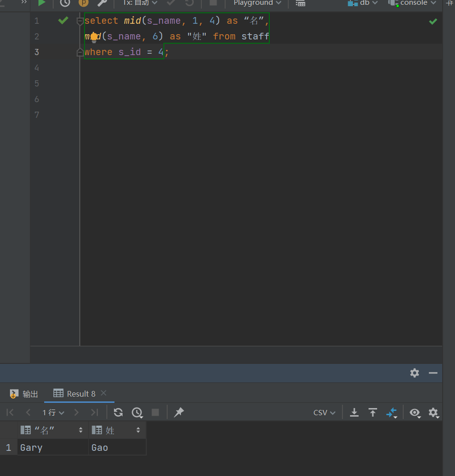Open the 1 行 page size dropdown
455x476 pixels.
[x=53, y=412]
